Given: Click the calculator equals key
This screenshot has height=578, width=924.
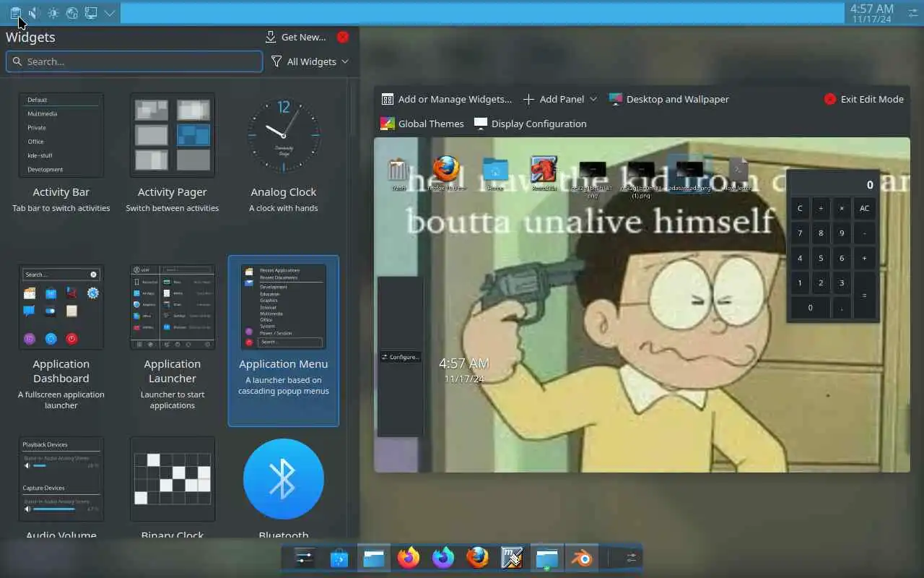Looking at the screenshot, I should [865, 295].
